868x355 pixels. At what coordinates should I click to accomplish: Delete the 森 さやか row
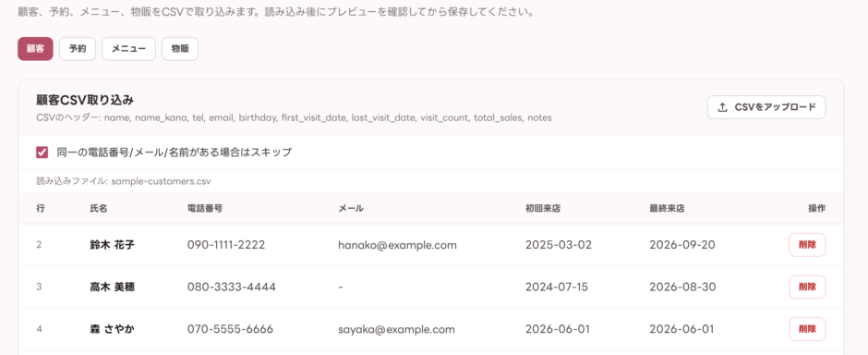click(x=807, y=329)
